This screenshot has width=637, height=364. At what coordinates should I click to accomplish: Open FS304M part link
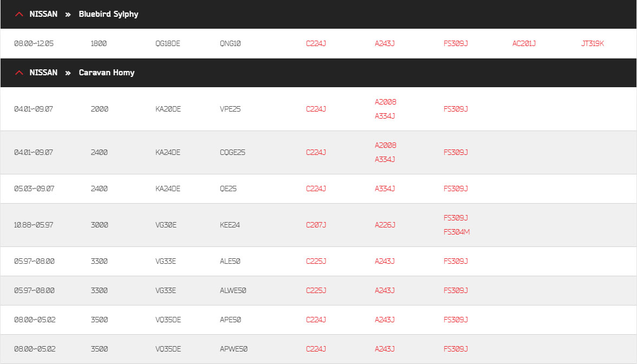(x=457, y=232)
